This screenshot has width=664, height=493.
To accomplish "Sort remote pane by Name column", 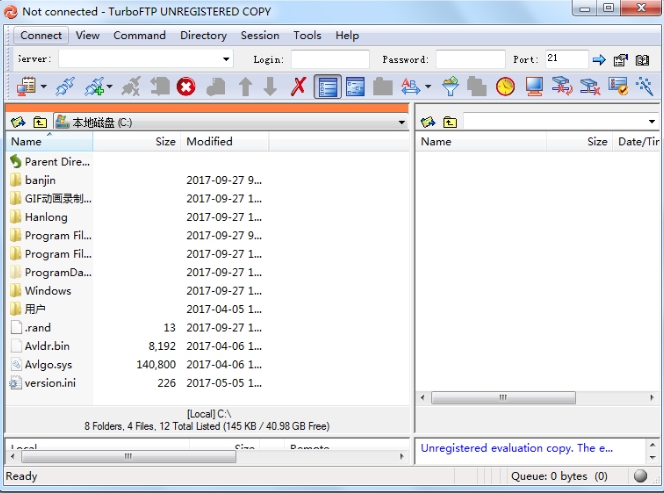I will 481,141.
